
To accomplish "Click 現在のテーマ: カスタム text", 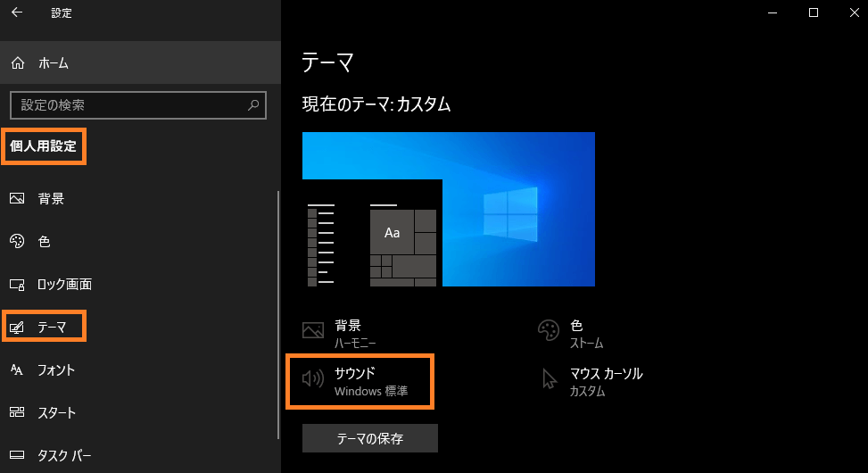I will [376, 104].
